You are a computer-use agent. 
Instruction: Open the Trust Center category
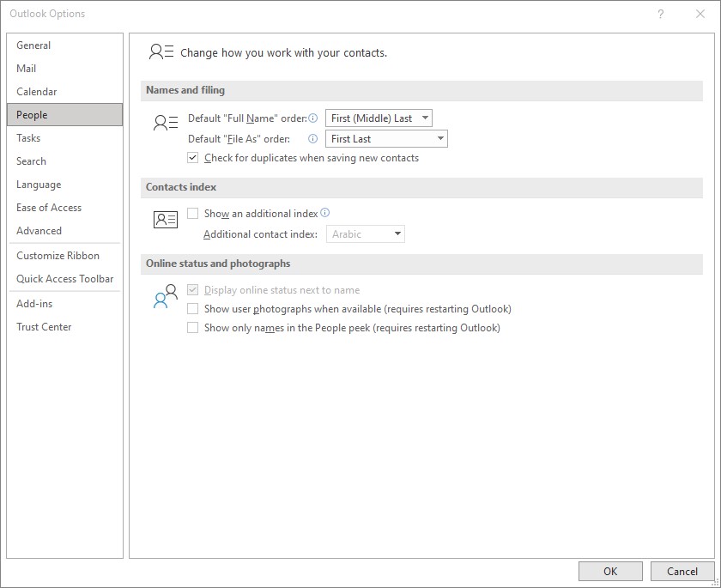(65, 327)
